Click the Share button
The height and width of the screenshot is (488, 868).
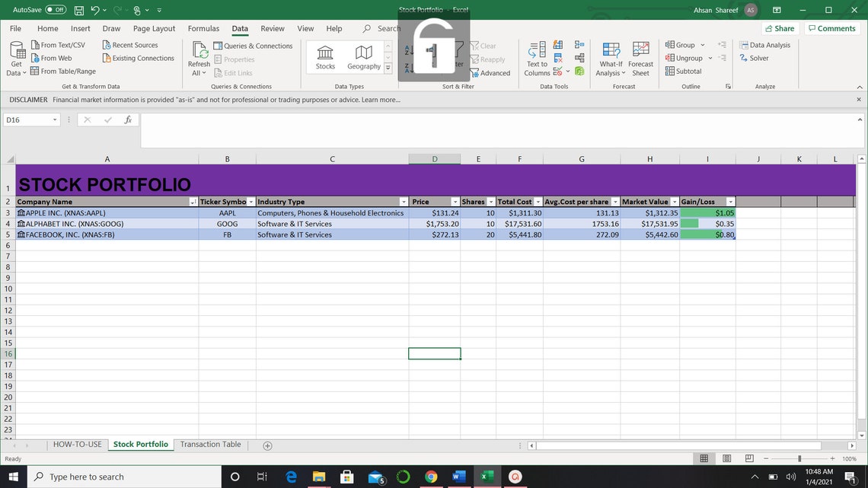[780, 27]
